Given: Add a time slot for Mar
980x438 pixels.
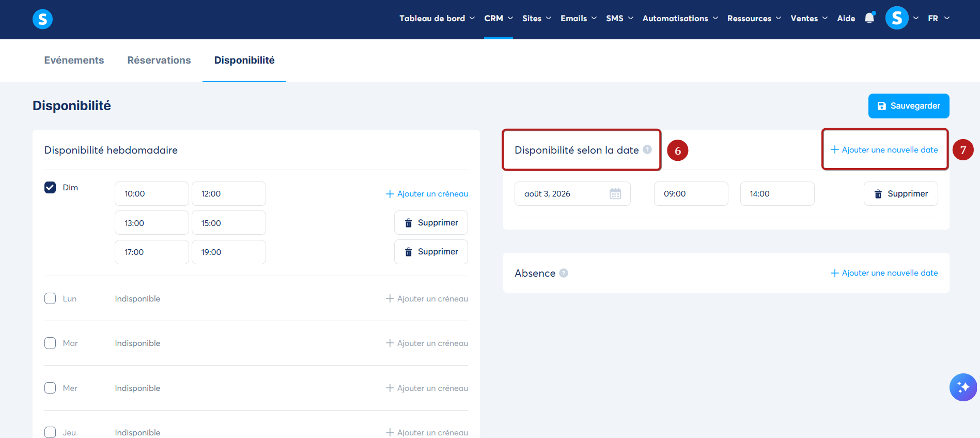Looking at the screenshot, I should 427,343.
